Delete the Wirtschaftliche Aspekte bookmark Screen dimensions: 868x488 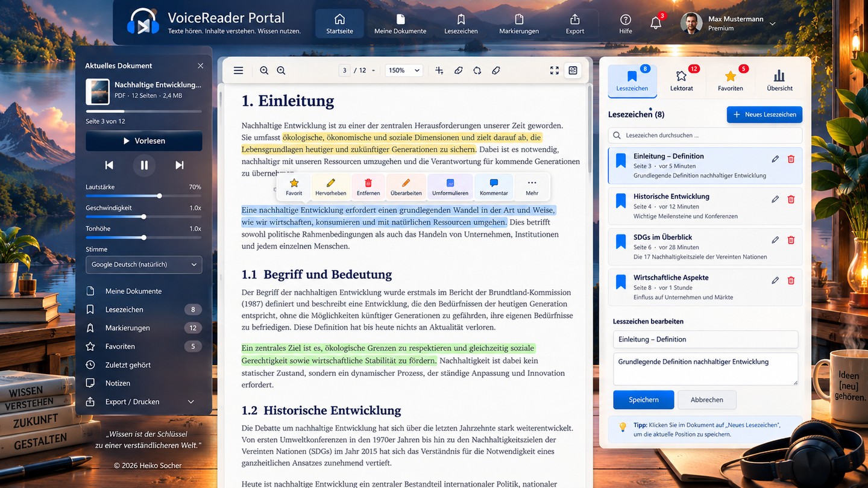791,280
